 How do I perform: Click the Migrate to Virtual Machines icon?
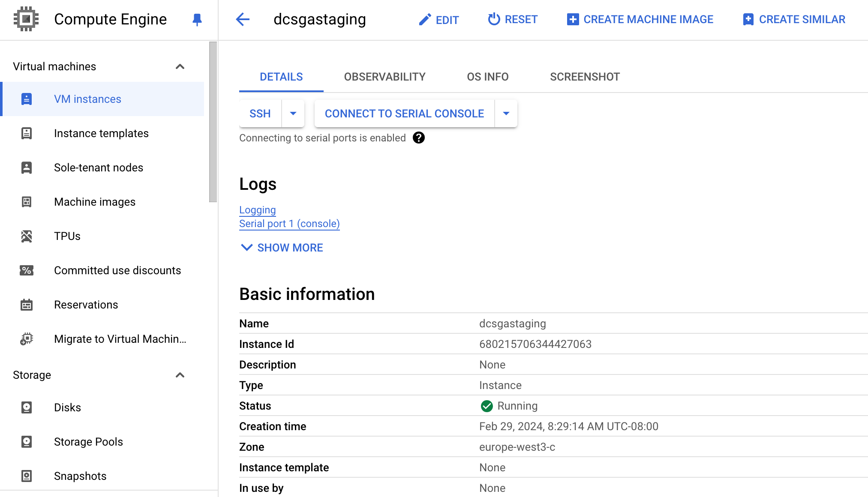tap(26, 338)
